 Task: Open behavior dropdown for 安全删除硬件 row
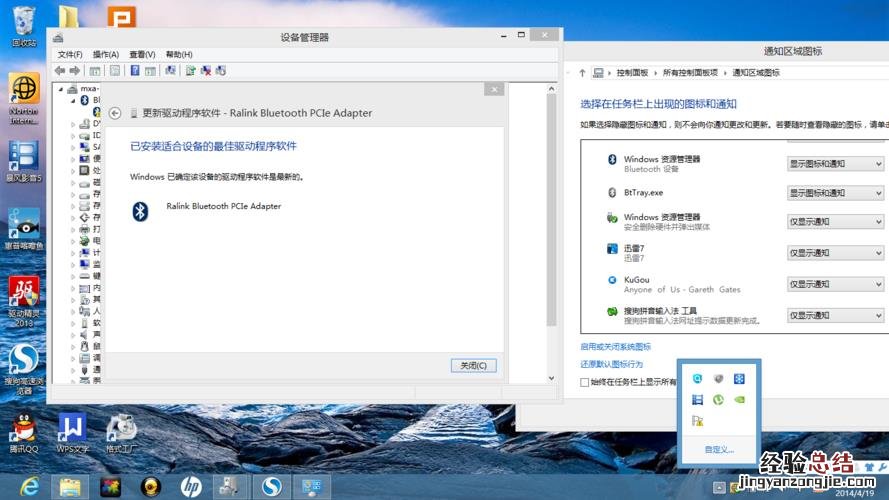[835, 222]
